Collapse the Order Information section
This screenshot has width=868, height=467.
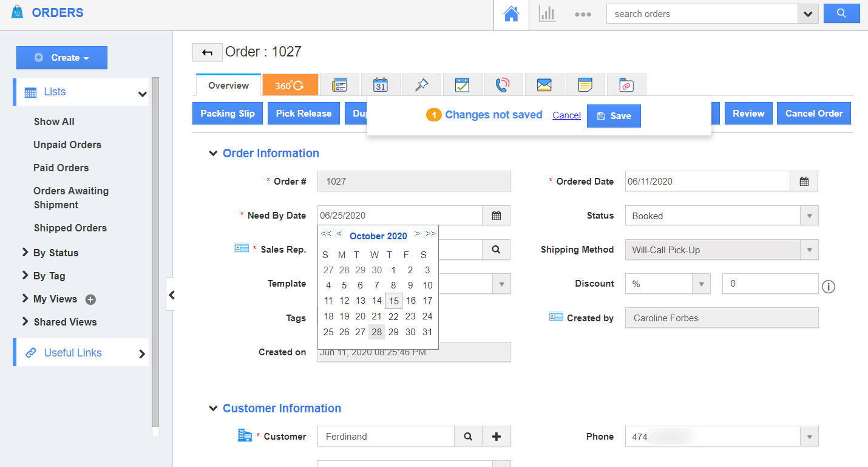[x=213, y=154]
